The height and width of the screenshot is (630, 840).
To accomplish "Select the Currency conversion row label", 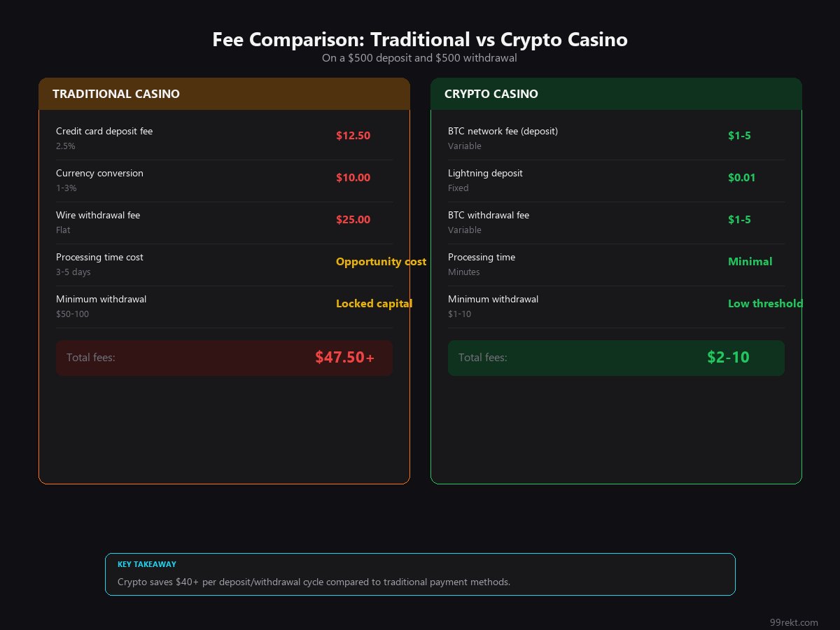I will 99,174.
